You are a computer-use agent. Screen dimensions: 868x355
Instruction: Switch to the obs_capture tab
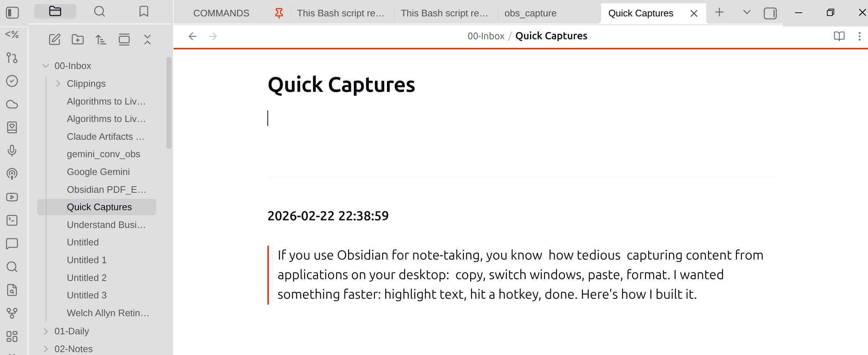530,13
